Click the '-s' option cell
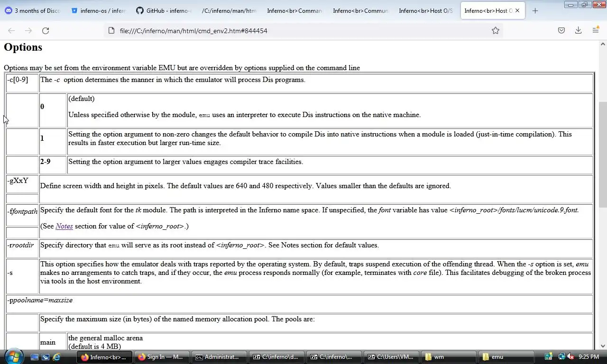This screenshot has height=364, width=607. (x=22, y=276)
